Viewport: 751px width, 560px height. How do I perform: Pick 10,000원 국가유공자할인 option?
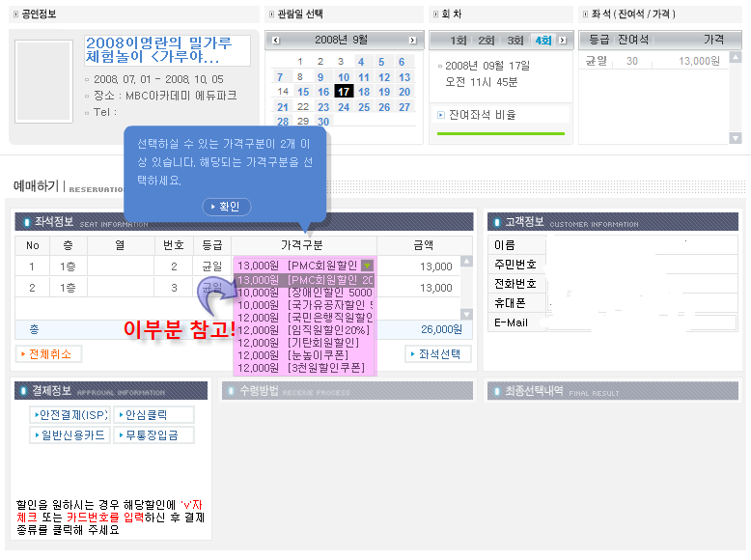(305, 305)
